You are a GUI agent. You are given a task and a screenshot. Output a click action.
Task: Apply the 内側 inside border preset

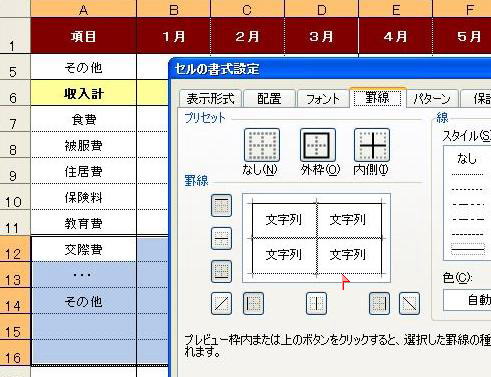pos(372,145)
